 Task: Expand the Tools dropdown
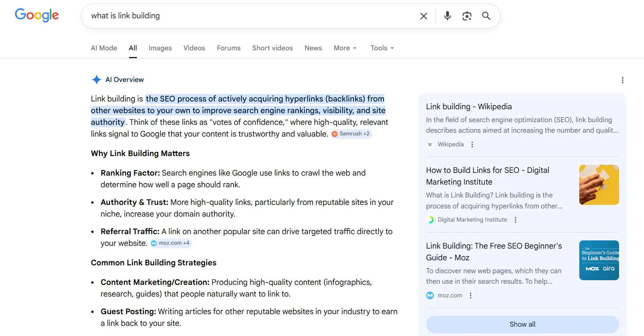pos(382,48)
